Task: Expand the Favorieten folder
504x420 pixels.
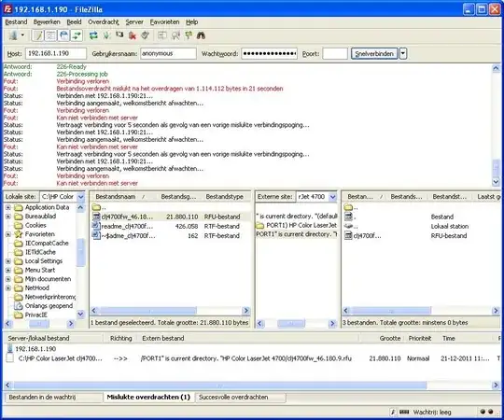Action: point(8,234)
